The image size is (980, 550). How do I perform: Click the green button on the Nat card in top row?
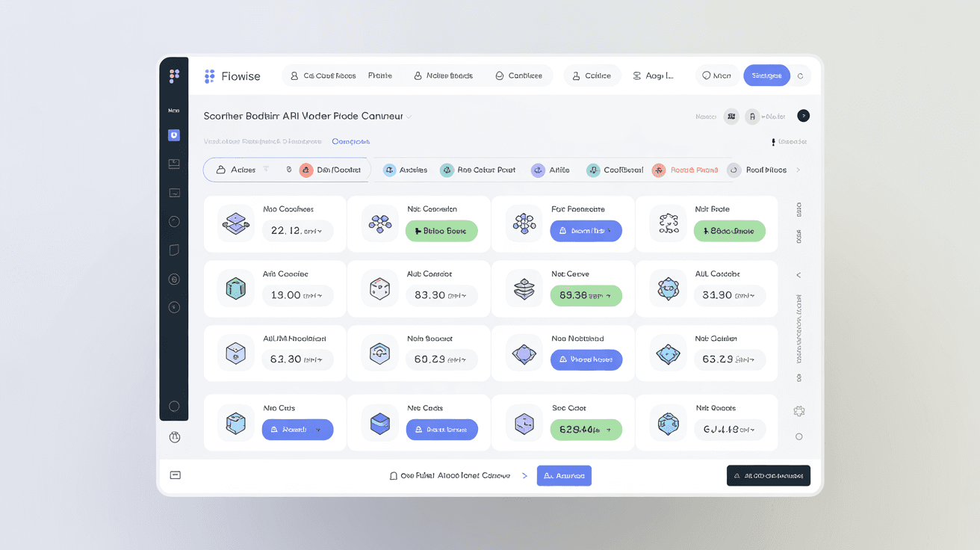(441, 231)
